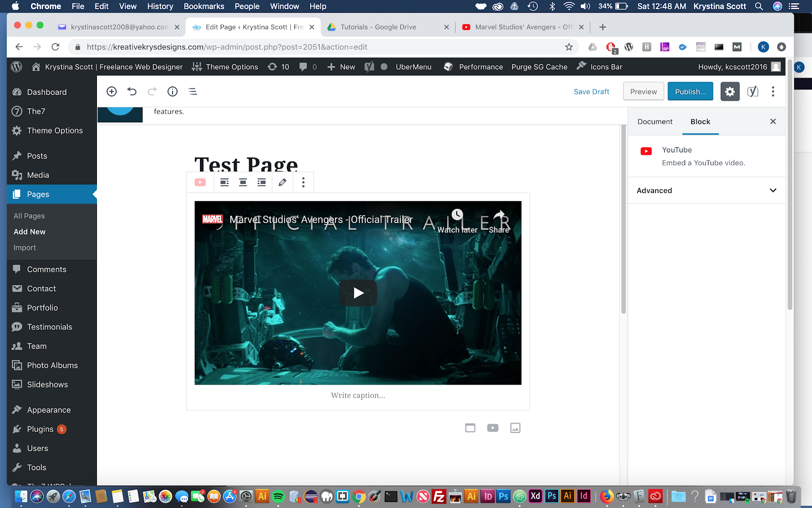Switch to the Document tab
The width and height of the screenshot is (812, 508).
point(655,121)
